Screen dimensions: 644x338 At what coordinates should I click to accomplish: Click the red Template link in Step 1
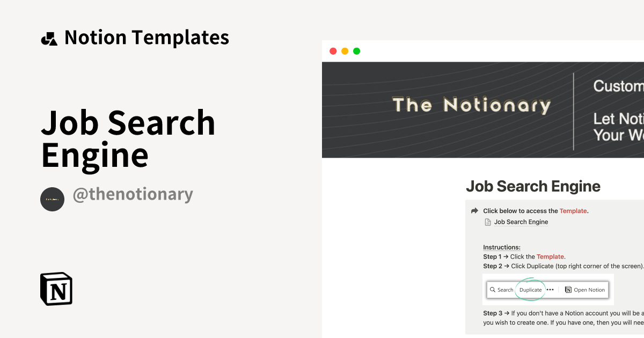click(550, 256)
